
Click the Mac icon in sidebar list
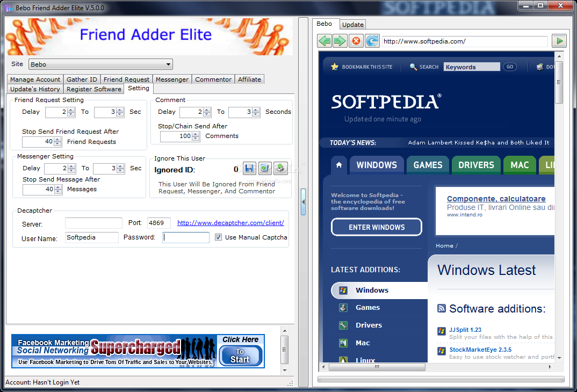[343, 343]
